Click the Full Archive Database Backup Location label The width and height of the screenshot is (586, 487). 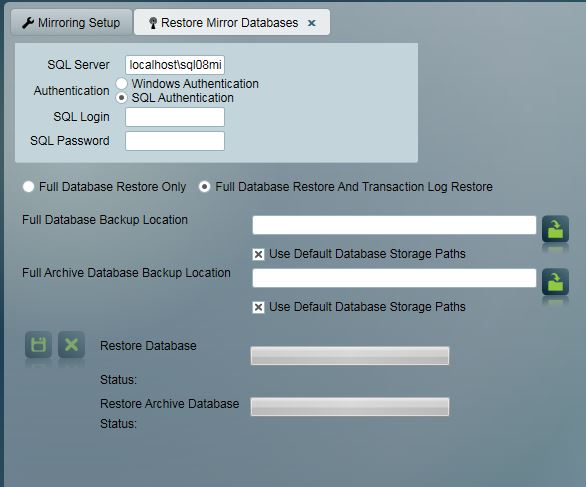(x=126, y=273)
